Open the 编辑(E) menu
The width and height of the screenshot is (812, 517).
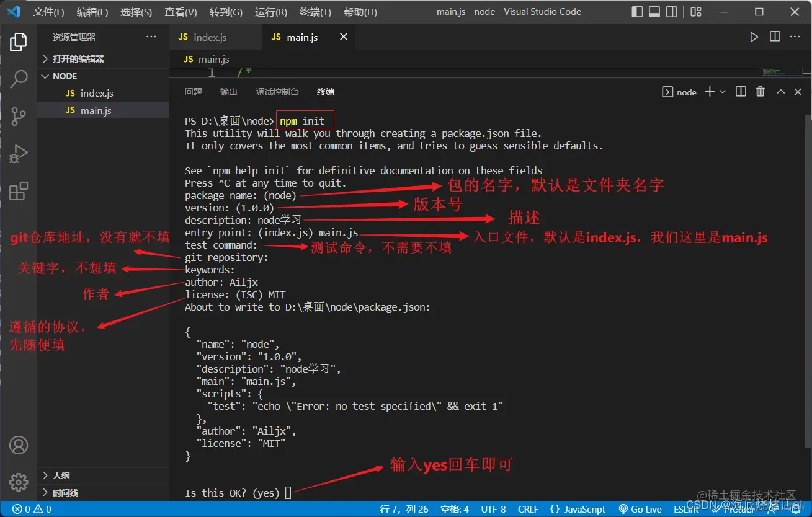(x=92, y=12)
